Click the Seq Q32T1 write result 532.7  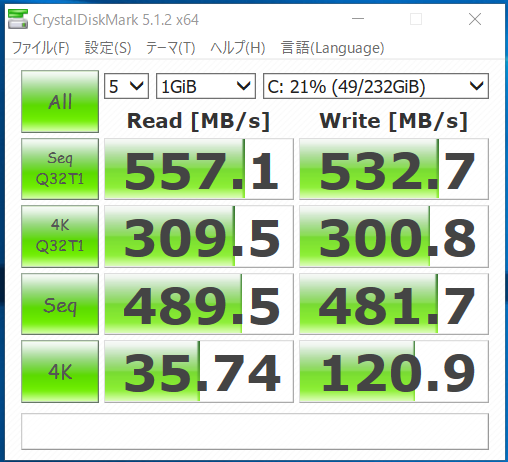394,169
